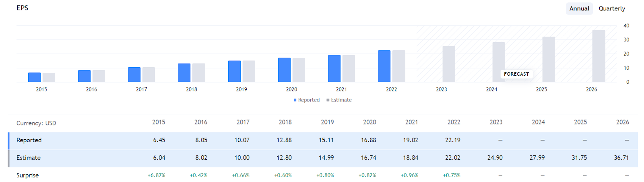Click the 2020 x-axis year label
644x182 pixels.
291,89
